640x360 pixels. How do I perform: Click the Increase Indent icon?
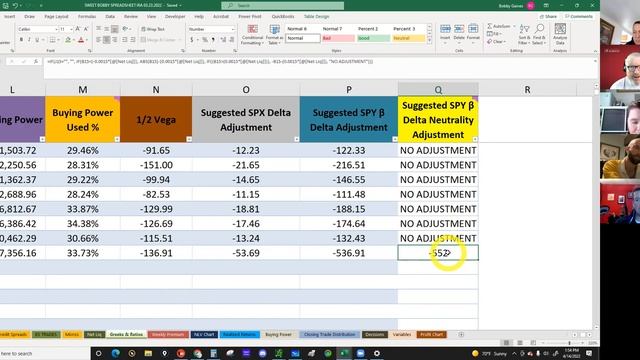tap(133, 40)
